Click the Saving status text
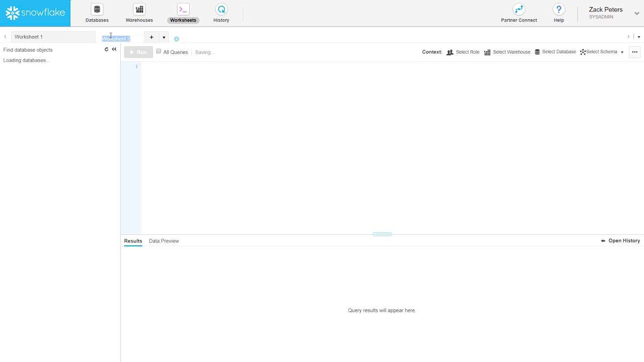 [204, 52]
